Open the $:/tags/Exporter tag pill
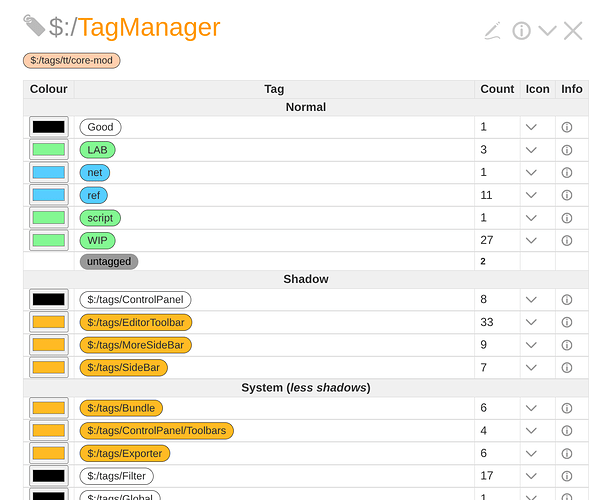 125,454
